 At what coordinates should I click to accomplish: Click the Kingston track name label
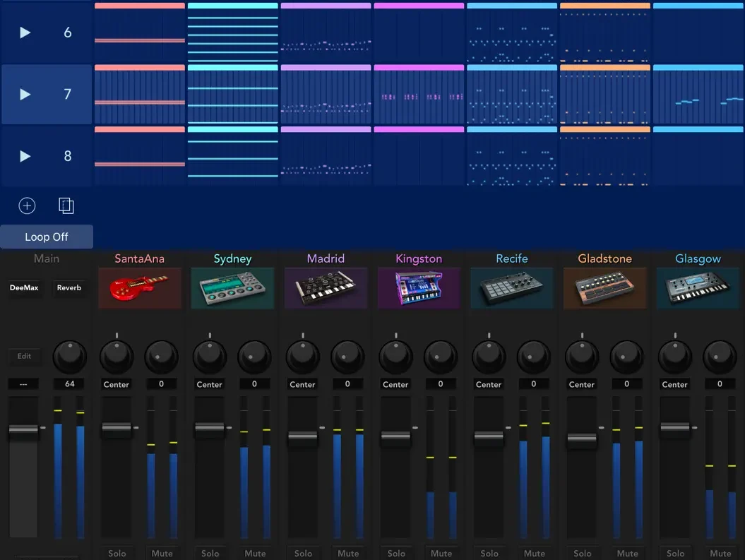(x=419, y=258)
